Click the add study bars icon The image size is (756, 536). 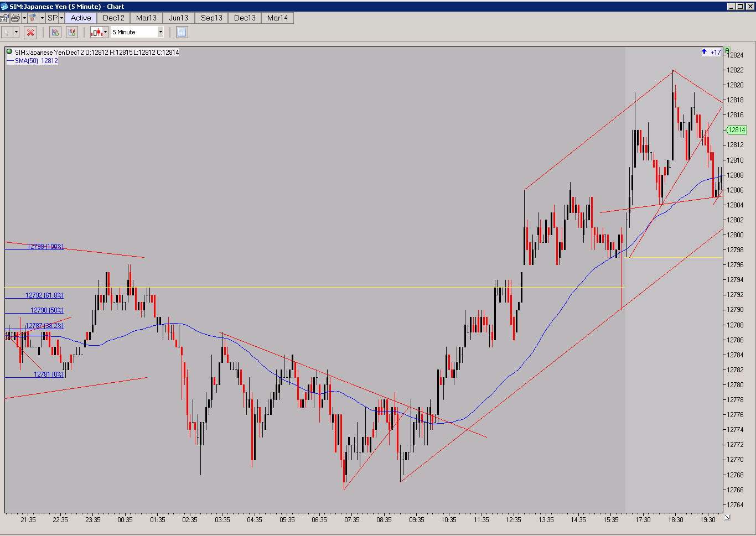(x=72, y=32)
